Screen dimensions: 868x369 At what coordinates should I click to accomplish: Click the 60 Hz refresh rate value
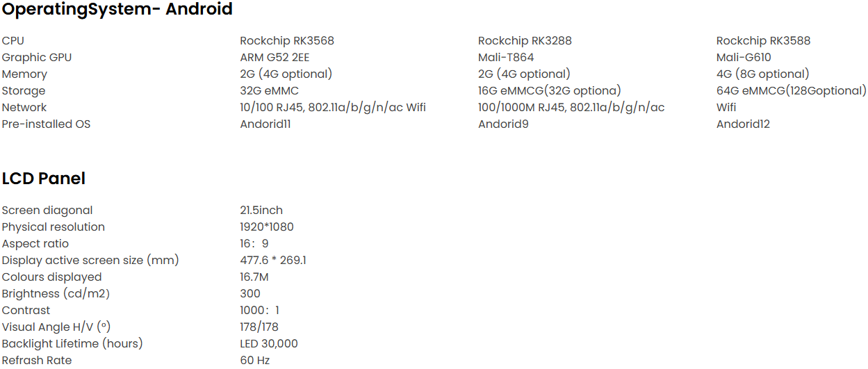point(254,361)
